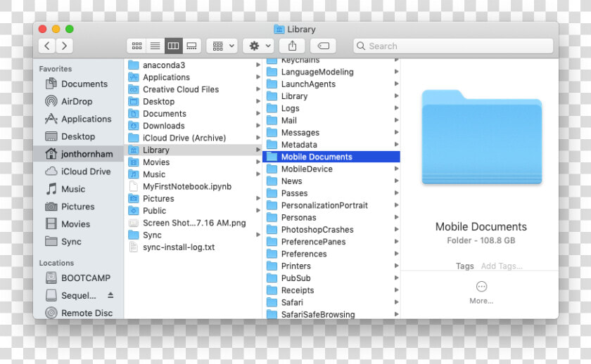The image size is (591, 364).
Task: Switch to list view
Action: (155, 46)
